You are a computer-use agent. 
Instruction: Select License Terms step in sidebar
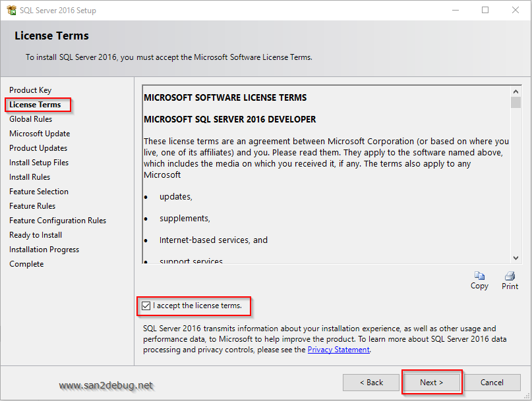pyautogui.click(x=35, y=105)
